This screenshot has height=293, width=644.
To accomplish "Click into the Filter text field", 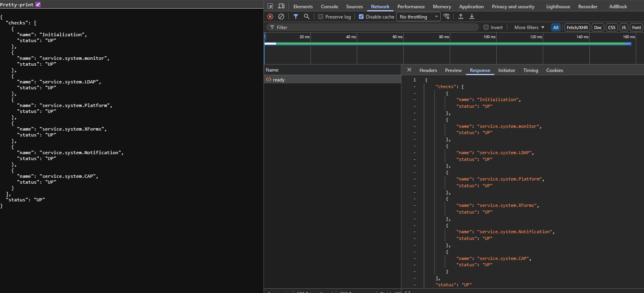I will point(374,28).
